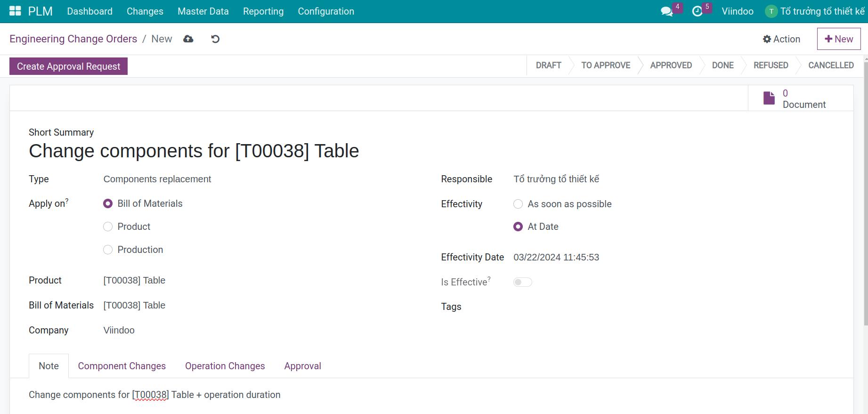Go to the Dashboard menu

pyautogui.click(x=89, y=11)
